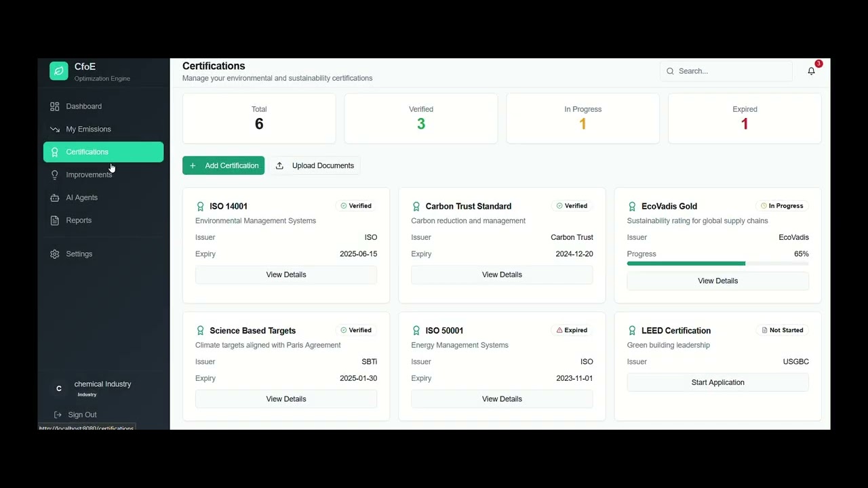Click the upload arrow icon
The width and height of the screenshot is (868, 488).
tap(279, 165)
